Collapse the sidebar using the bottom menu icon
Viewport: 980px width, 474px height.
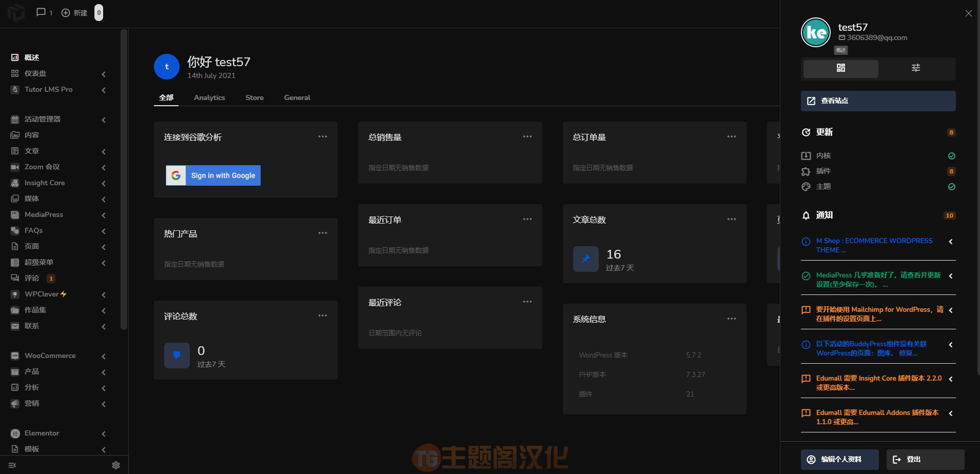click(x=12, y=465)
